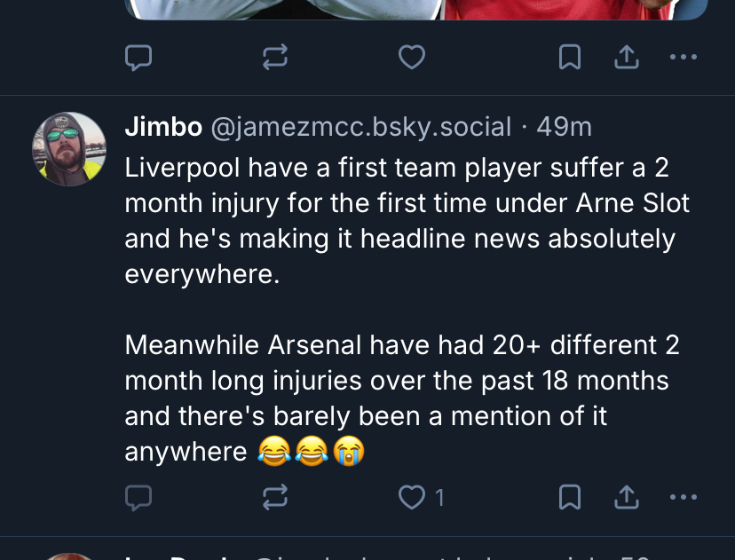Share the post above Jimbo's
This screenshot has height=560, width=735.
click(x=627, y=58)
